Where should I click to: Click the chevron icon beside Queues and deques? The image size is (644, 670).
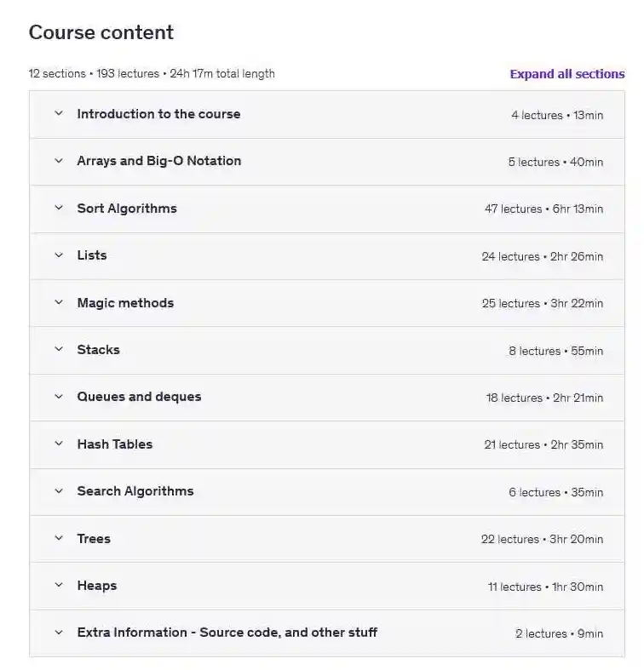tap(59, 397)
